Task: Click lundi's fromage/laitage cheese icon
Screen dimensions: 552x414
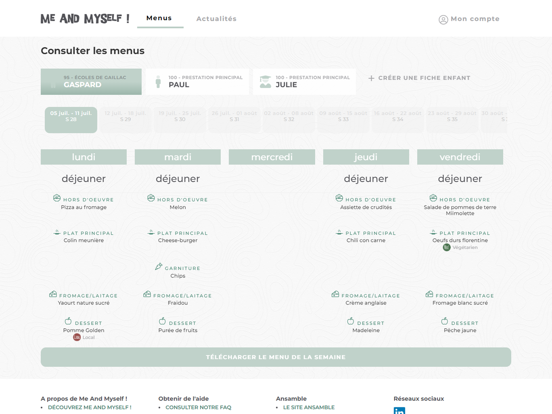Action: click(x=53, y=294)
